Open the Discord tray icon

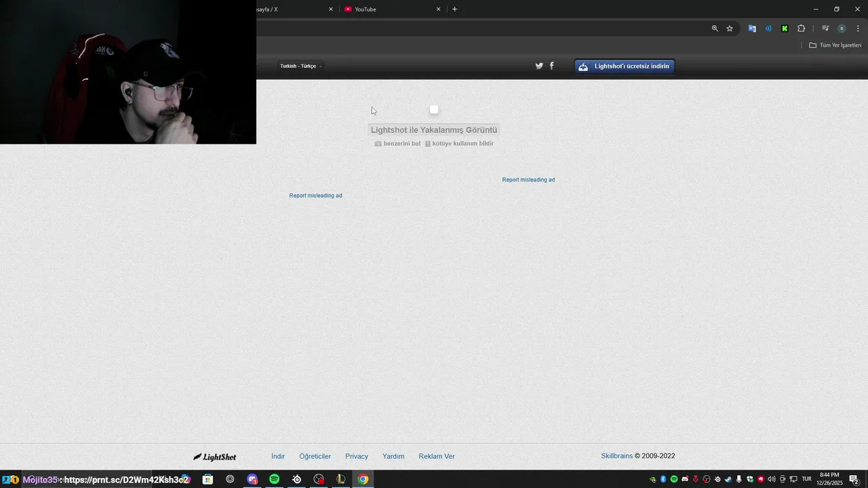click(x=685, y=479)
